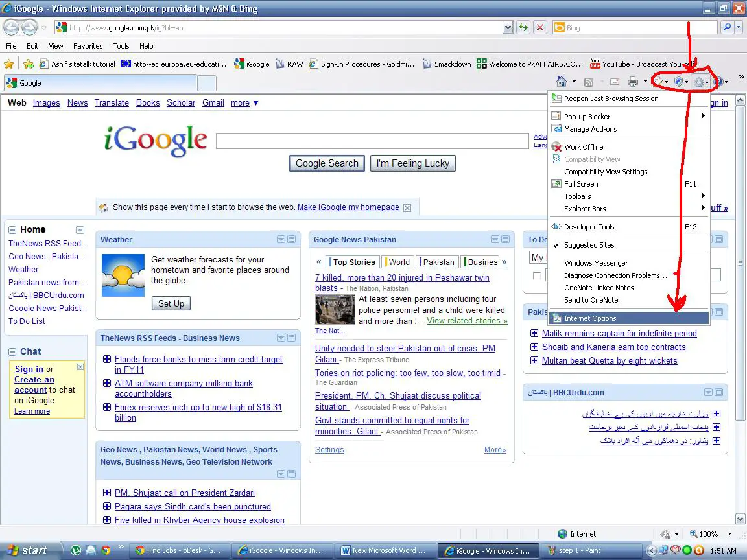Open the Create an account link
This screenshot has width=747, height=560.
click(34, 385)
